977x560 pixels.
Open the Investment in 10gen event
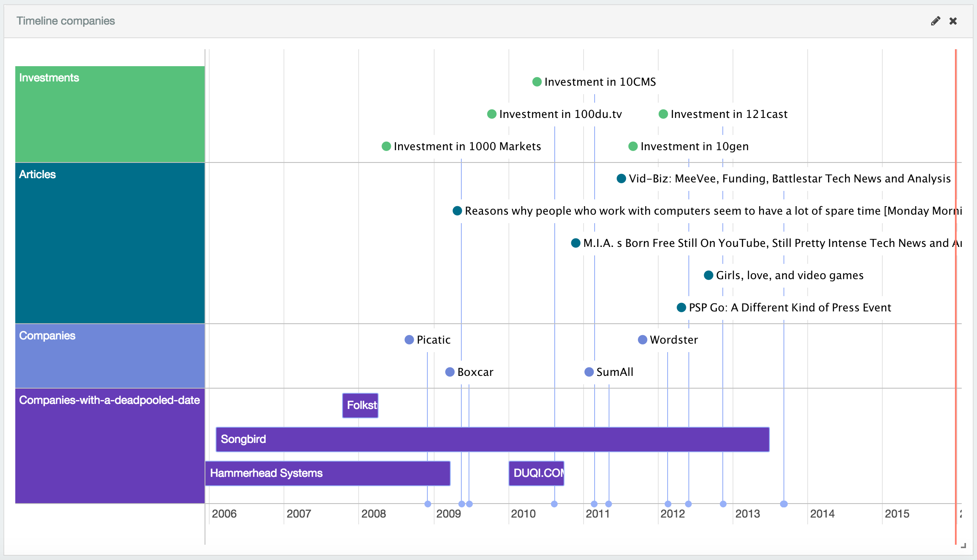(x=632, y=146)
